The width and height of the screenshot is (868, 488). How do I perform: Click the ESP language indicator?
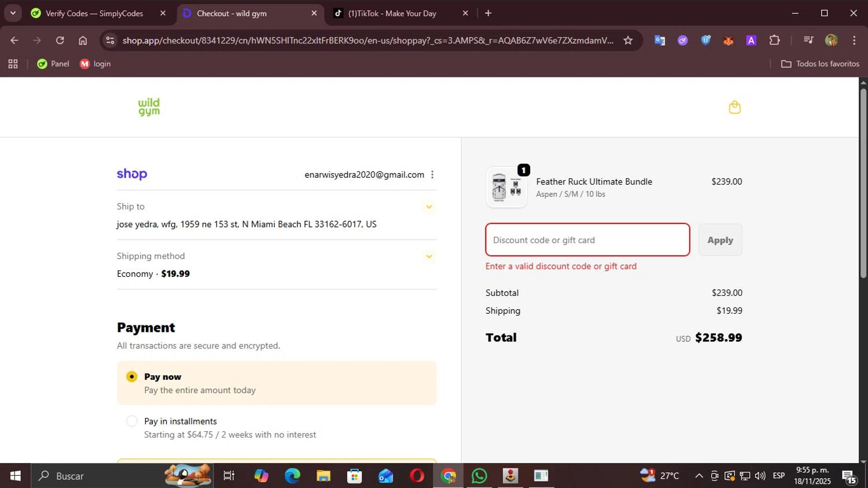click(779, 476)
